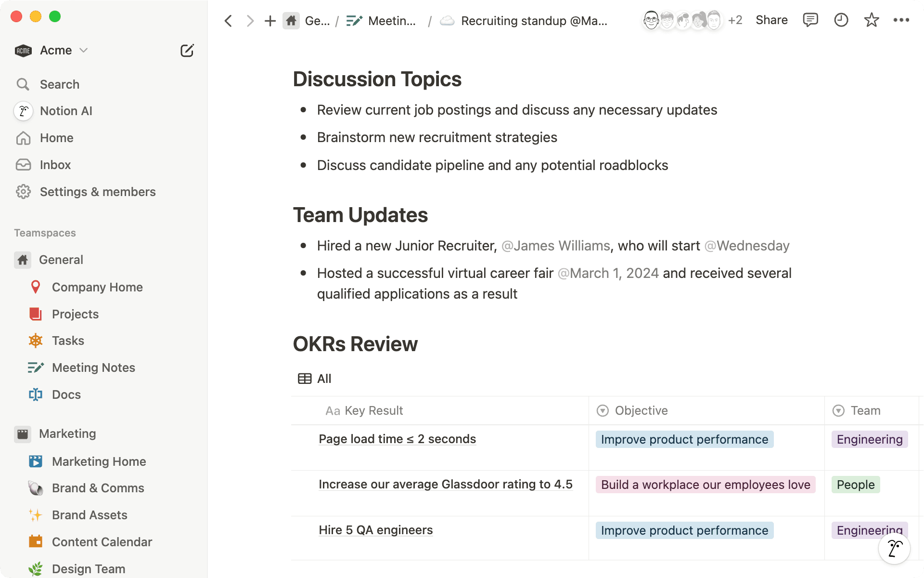View page history using the clock icon
The width and height of the screenshot is (924, 578).
841,20
